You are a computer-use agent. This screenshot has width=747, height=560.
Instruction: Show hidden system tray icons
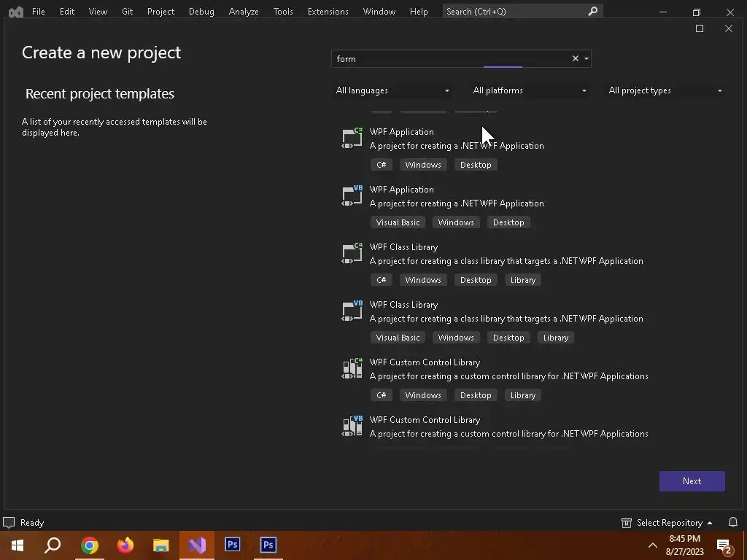pos(653,545)
